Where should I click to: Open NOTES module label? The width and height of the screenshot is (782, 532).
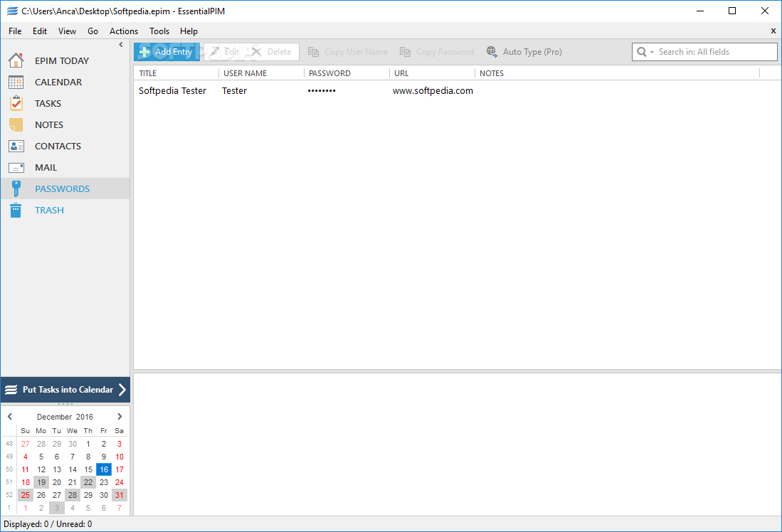pyautogui.click(x=49, y=125)
